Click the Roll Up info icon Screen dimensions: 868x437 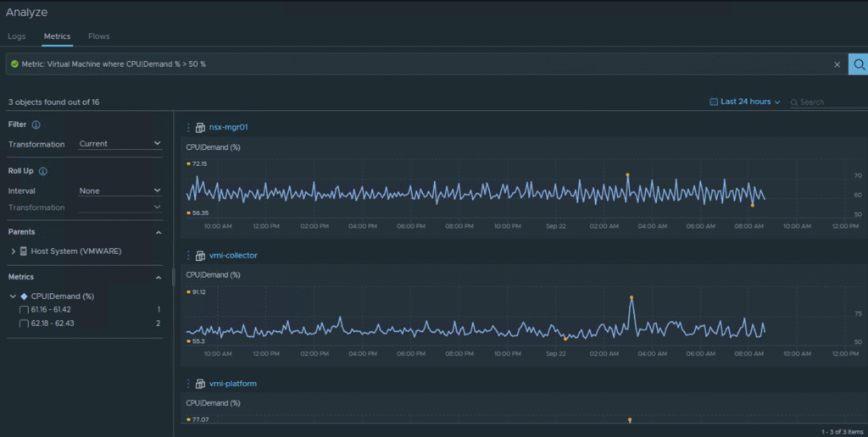pos(43,171)
